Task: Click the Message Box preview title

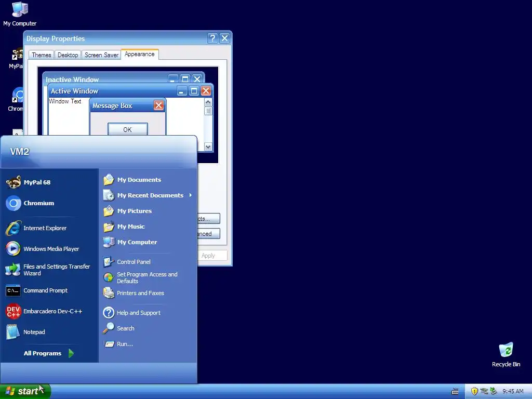Action: point(112,105)
